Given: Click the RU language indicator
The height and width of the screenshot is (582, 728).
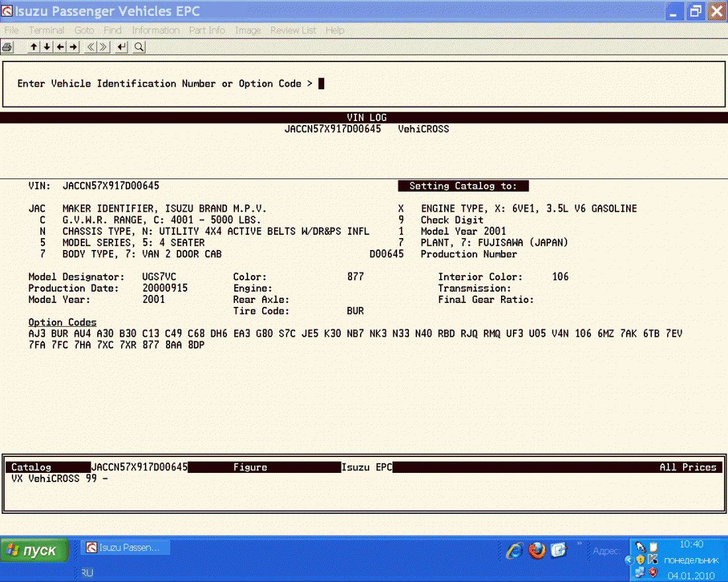Looking at the screenshot, I should click(87, 573).
